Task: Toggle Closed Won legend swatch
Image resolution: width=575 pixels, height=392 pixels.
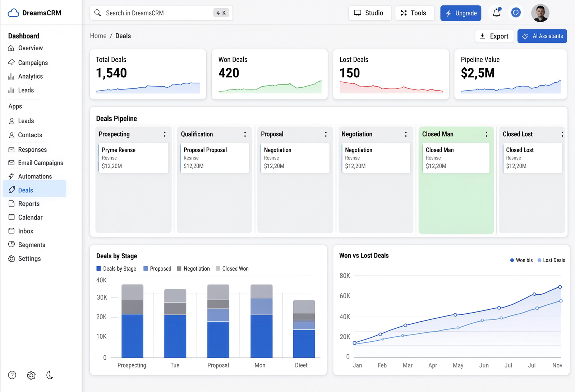Action: coord(218,268)
